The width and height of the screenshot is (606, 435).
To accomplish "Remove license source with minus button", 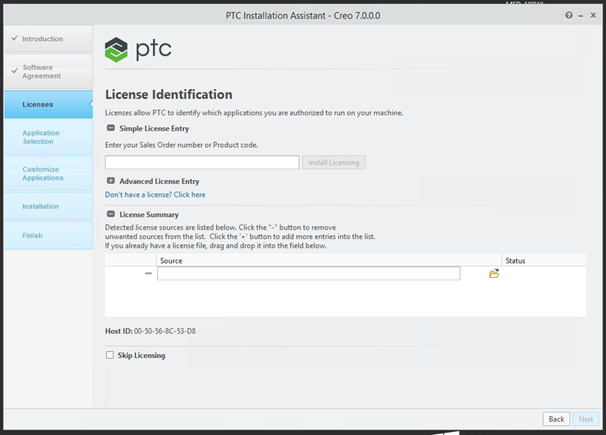I will [x=148, y=273].
